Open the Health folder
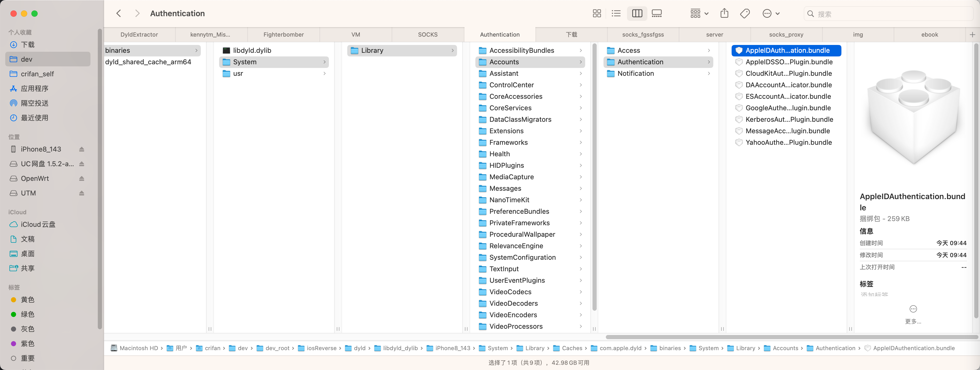 (x=530, y=154)
